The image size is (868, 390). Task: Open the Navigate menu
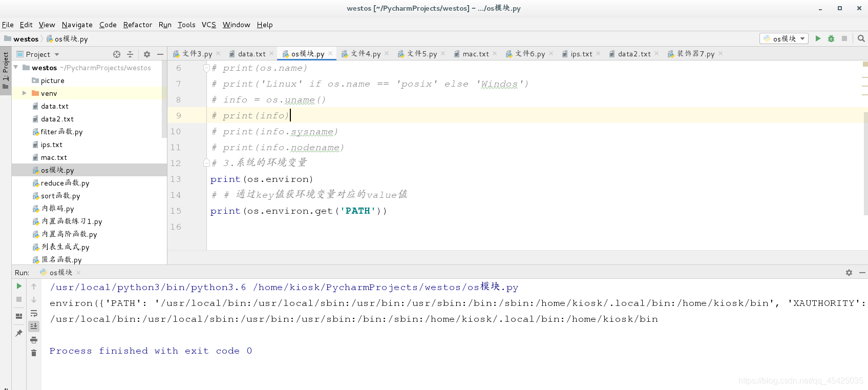(x=77, y=25)
